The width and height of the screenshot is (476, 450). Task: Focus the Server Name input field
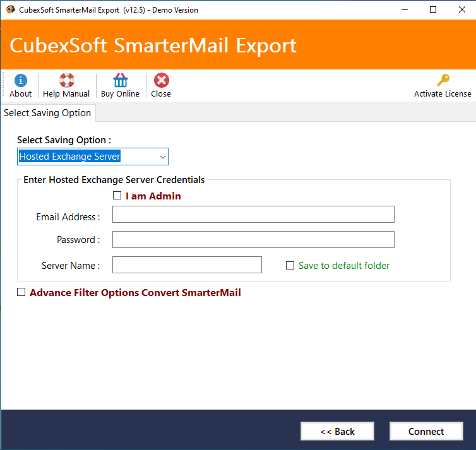[187, 264]
